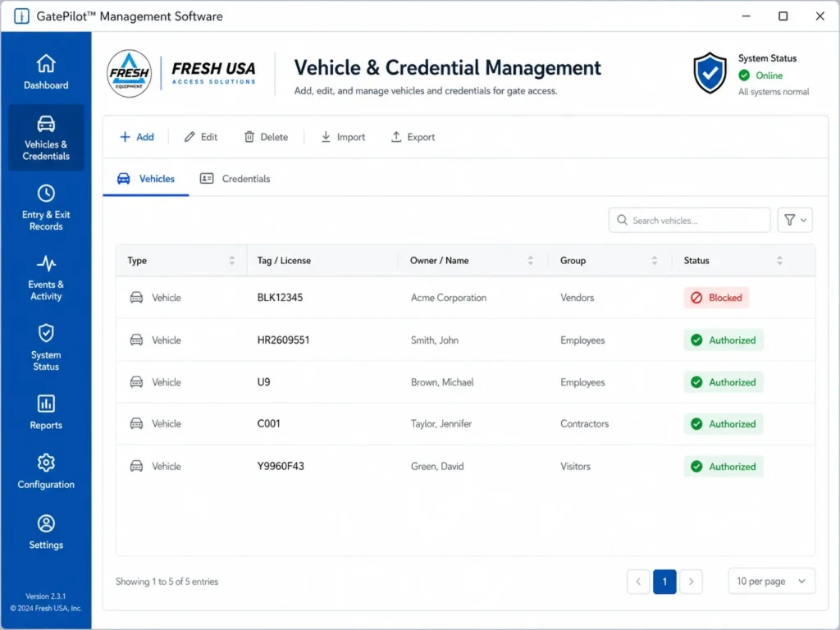Click the Fresh Equipment round logo
Screen dimensions: 840x630
pyautogui.click(x=129, y=74)
